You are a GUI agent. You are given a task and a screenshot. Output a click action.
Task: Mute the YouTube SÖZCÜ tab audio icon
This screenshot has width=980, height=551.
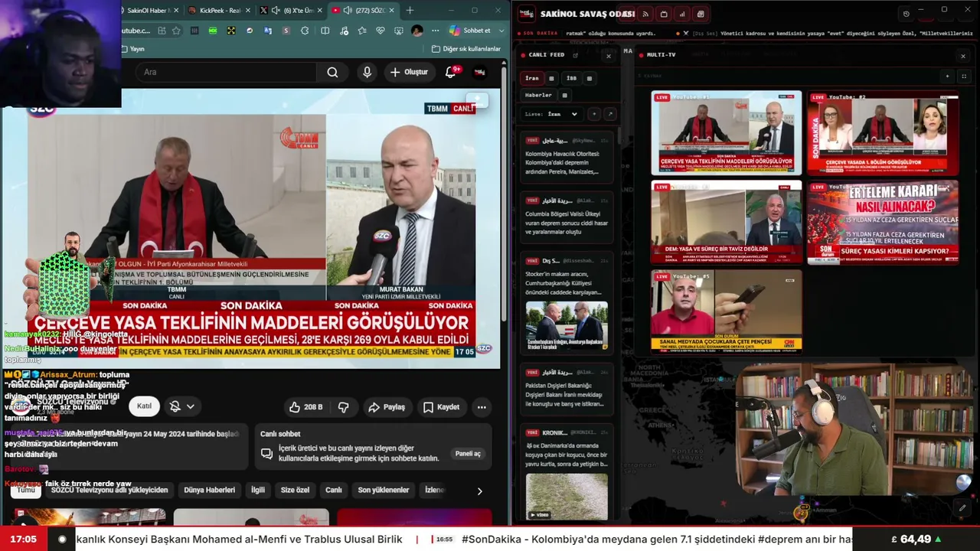(348, 11)
